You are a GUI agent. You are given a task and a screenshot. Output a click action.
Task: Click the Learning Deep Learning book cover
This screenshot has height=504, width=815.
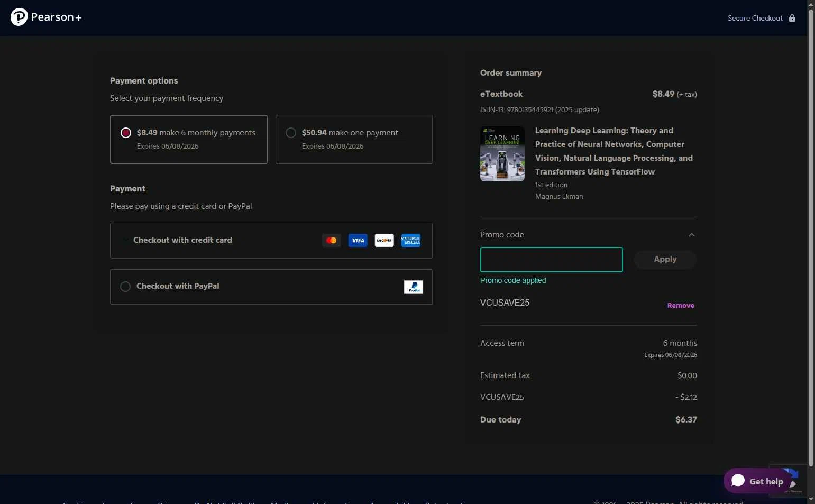point(502,154)
